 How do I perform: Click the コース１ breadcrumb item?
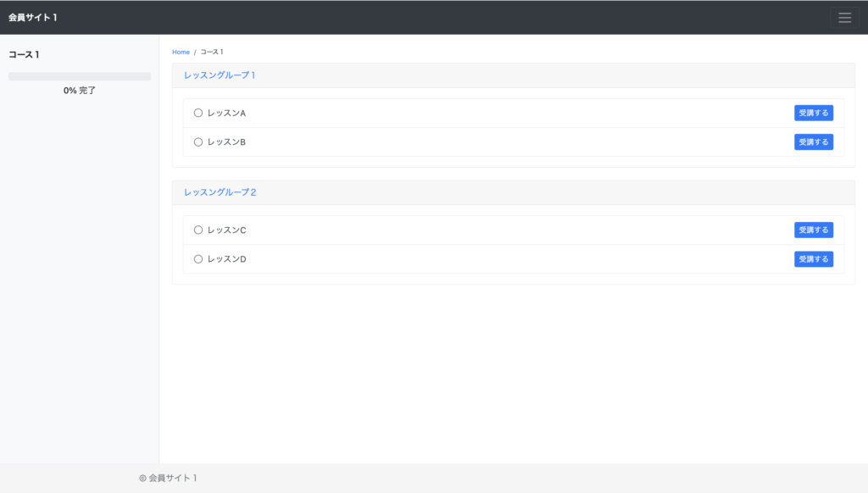[x=212, y=53]
